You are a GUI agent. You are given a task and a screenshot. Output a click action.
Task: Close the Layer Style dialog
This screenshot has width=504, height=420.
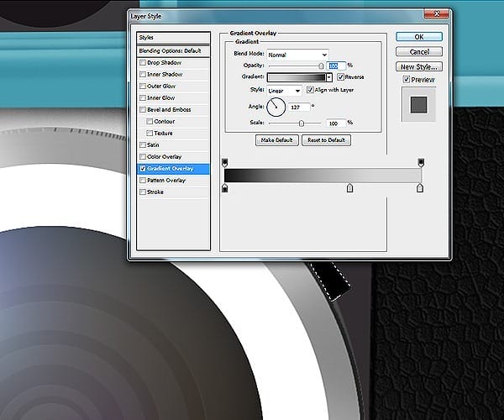tap(437, 13)
